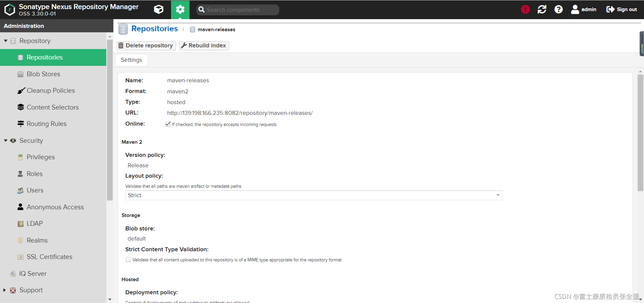Click the maven-releases breadcrumb icon

tap(193, 30)
